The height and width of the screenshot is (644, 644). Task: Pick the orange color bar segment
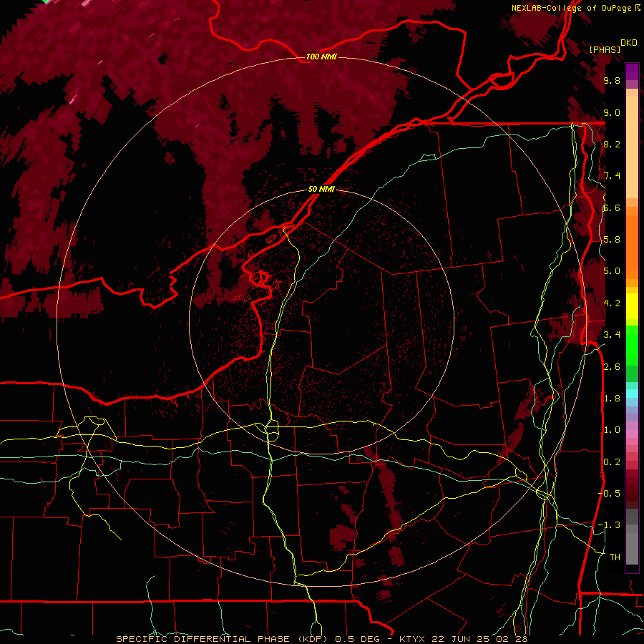tap(632, 247)
